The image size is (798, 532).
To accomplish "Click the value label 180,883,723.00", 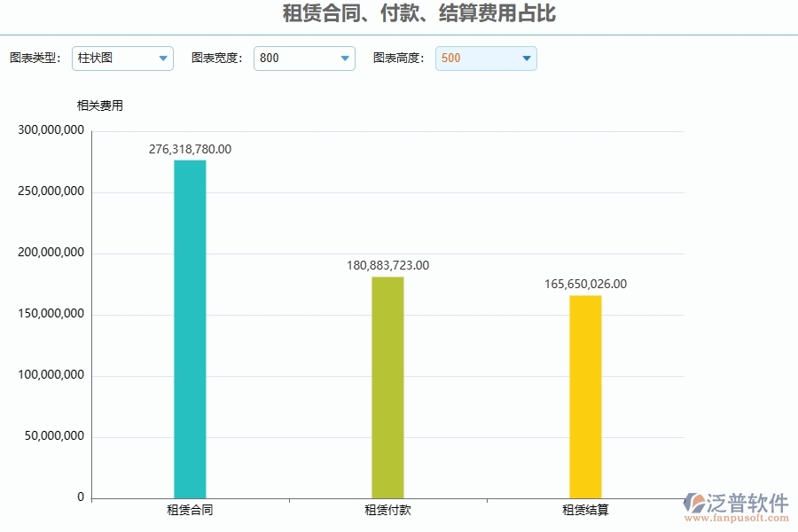I will pyautogui.click(x=388, y=265).
